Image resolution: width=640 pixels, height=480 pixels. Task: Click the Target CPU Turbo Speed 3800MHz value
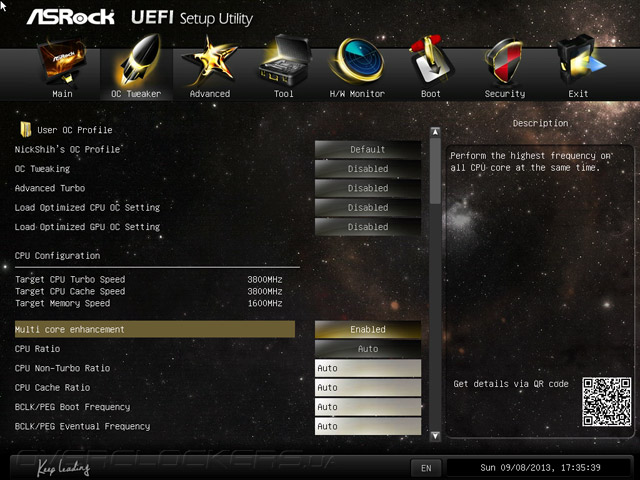264,280
